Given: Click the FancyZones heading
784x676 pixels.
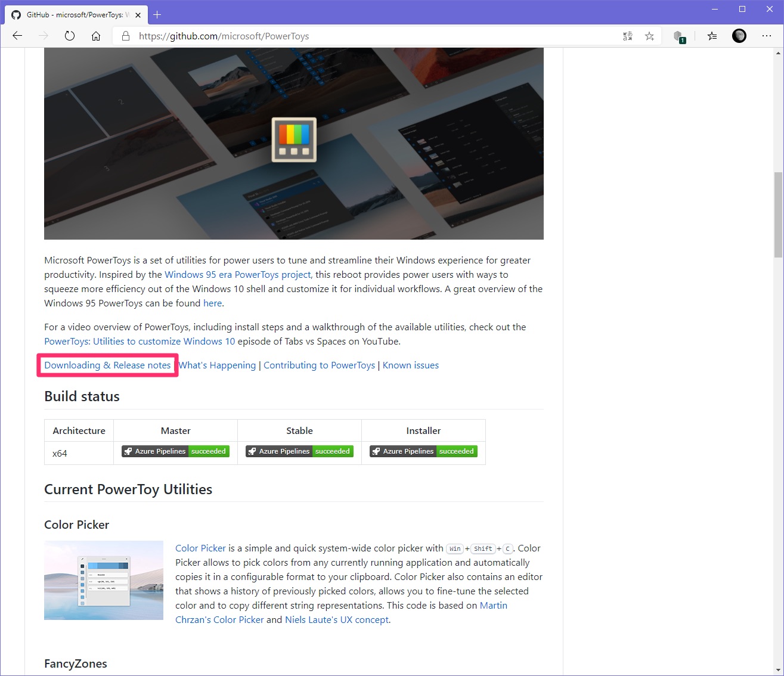Looking at the screenshot, I should point(76,663).
